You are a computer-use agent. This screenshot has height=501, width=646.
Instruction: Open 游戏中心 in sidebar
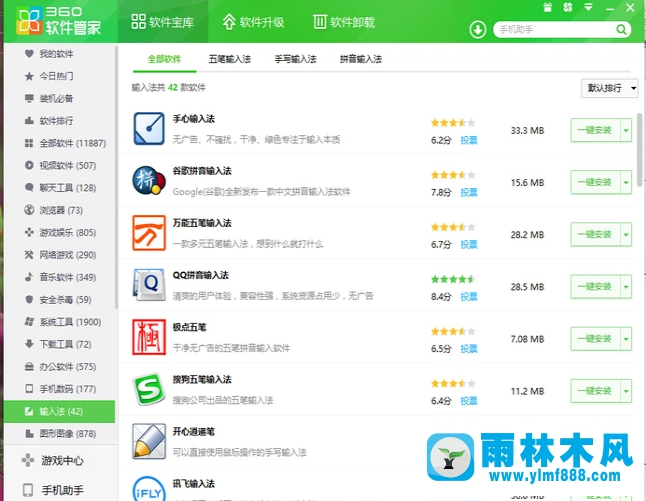tap(53, 460)
